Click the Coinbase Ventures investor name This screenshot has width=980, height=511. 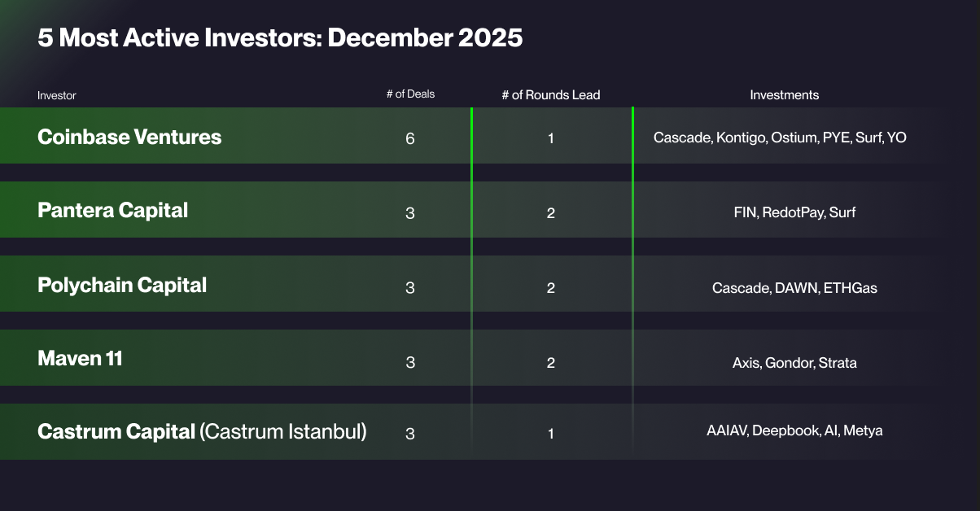point(129,137)
